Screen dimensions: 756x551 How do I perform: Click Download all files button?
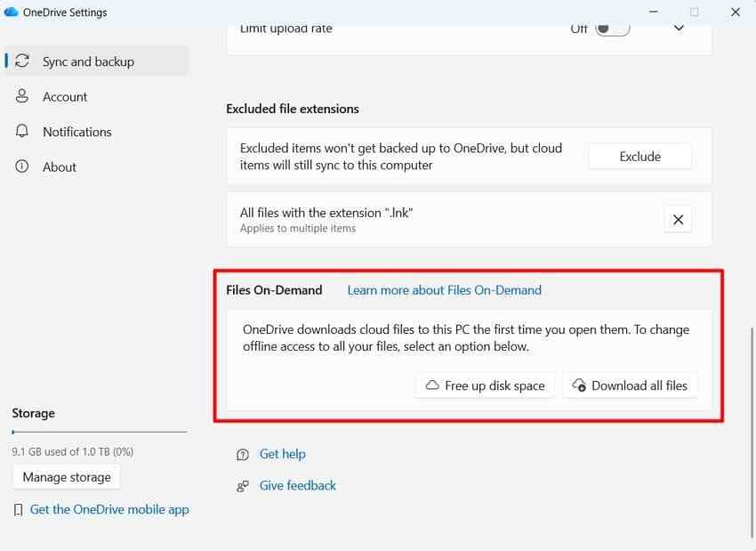tap(631, 385)
